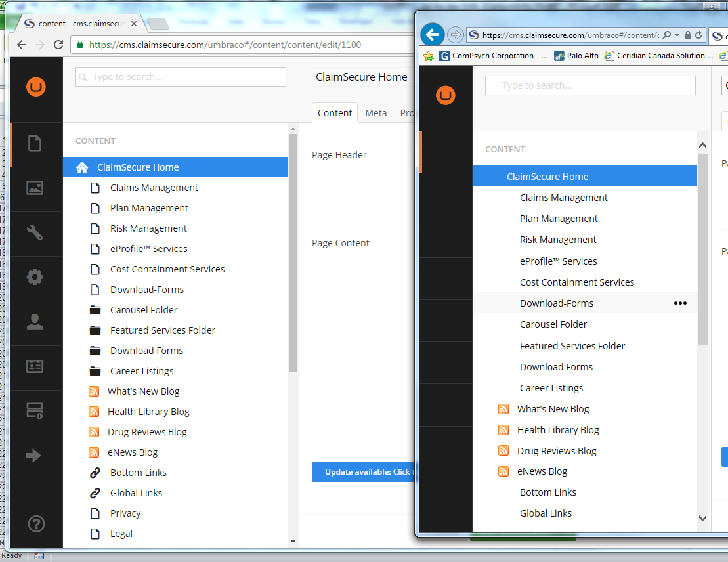Click Internet Explorer blue back button
728x562 pixels.
(x=432, y=34)
